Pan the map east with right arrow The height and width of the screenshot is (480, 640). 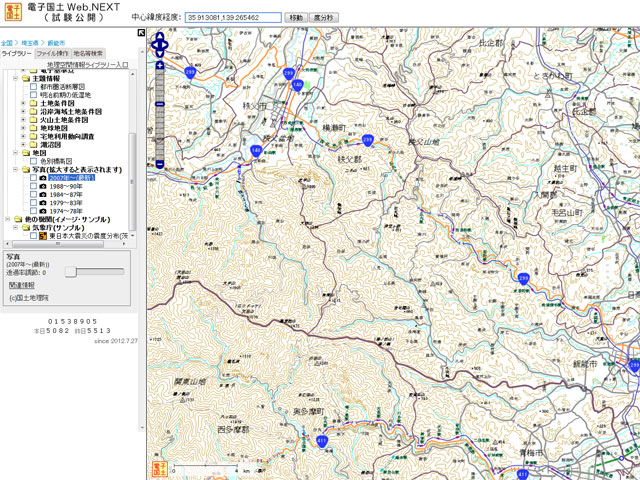coord(168,47)
